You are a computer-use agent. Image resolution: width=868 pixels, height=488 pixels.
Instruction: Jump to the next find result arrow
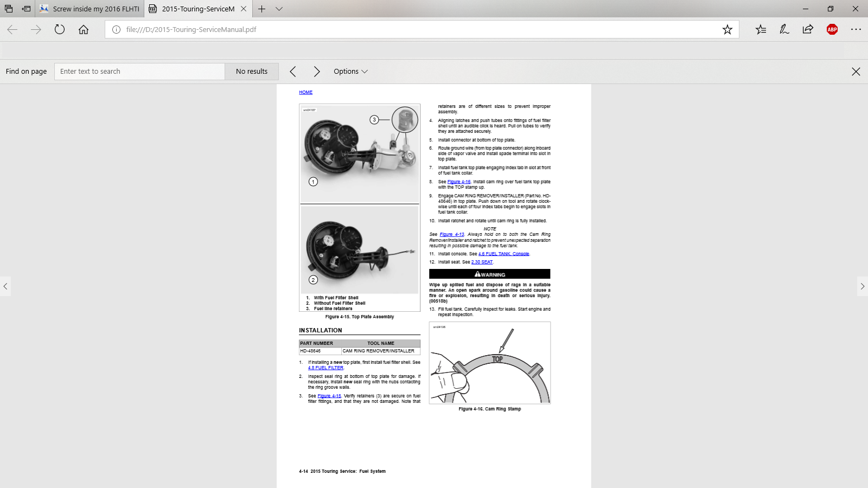(x=317, y=72)
